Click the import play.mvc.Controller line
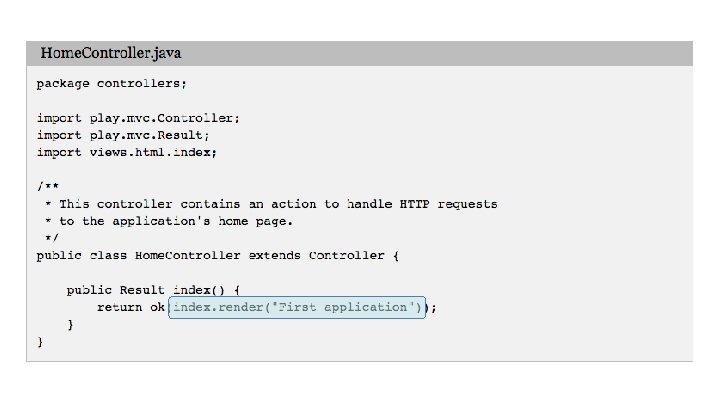Viewport: 720px width, 405px height. click(x=138, y=118)
